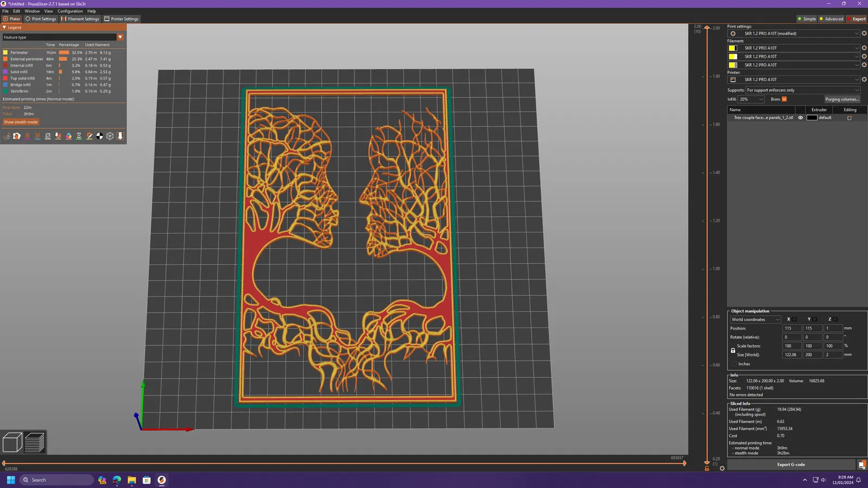Open the World coordinates dropdown

(755, 319)
